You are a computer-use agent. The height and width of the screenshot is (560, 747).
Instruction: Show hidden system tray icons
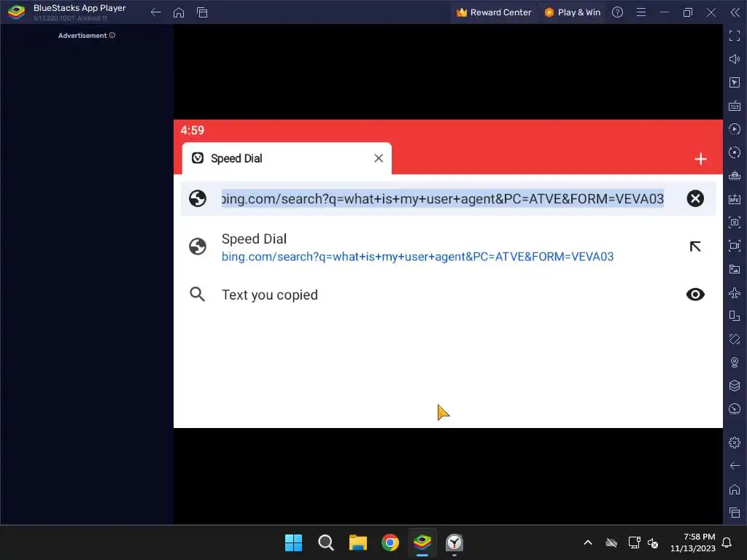(588, 542)
